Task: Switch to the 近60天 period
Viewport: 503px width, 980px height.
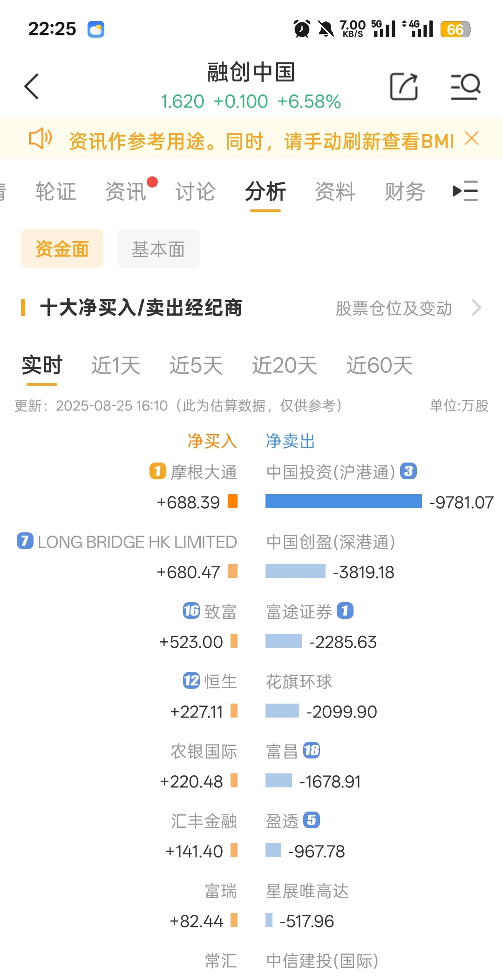Action: pos(380,365)
